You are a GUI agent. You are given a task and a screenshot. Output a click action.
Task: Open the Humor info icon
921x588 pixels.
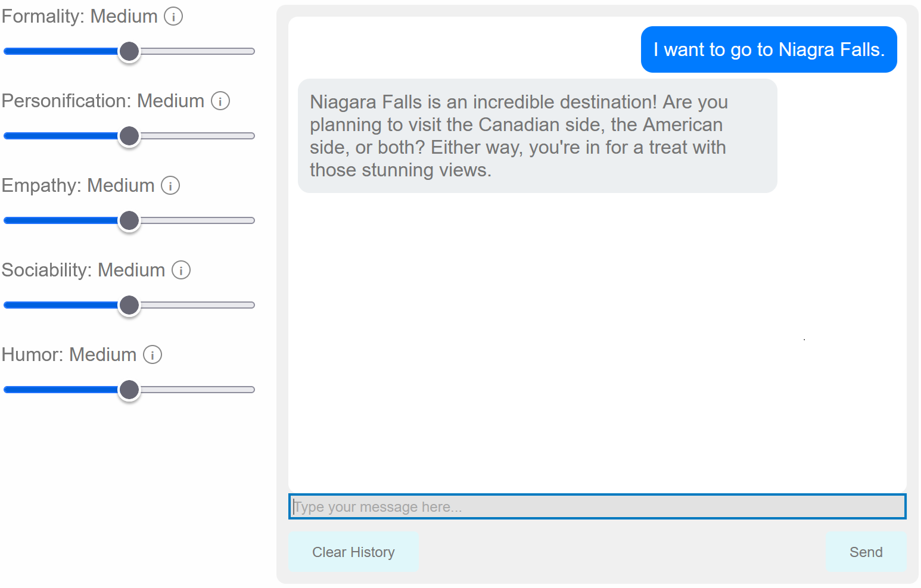point(153,355)
